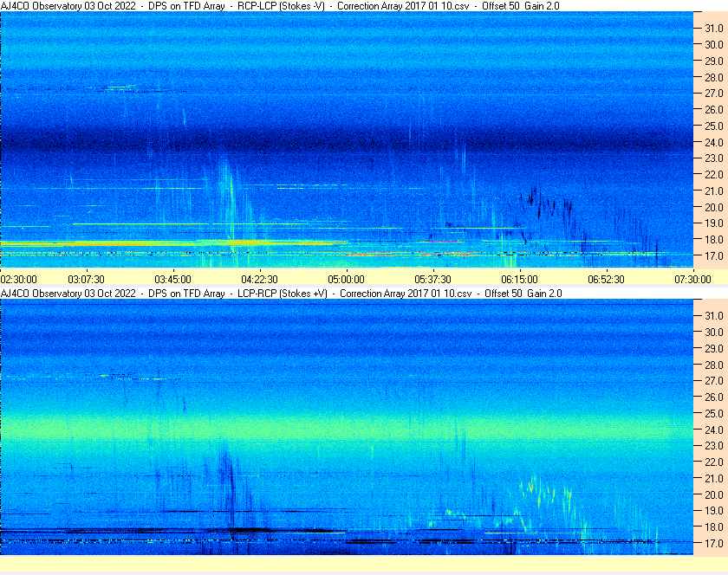Select the 07:30:00 time axis label
This screenshot has height=575, width=728.
pos(692,280)
